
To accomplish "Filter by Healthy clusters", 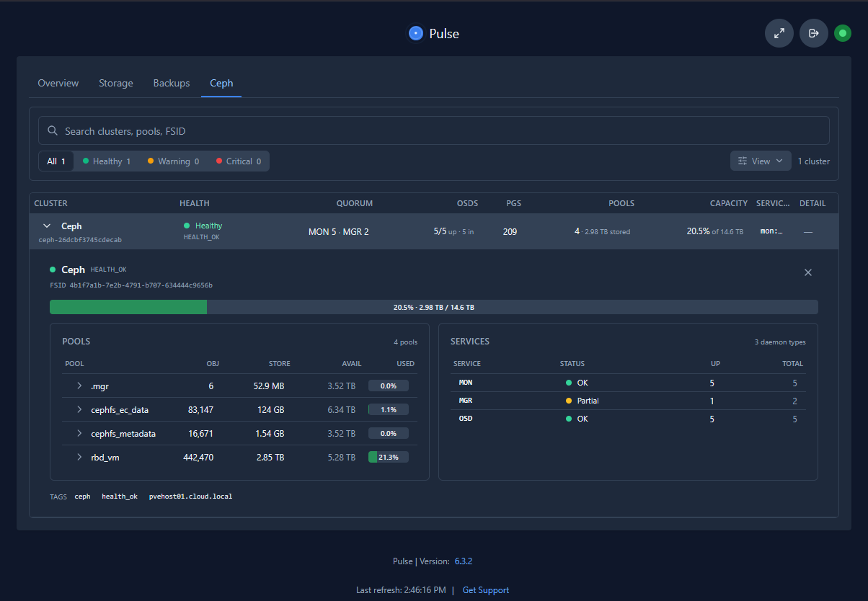I will click(x=107, y=161).
